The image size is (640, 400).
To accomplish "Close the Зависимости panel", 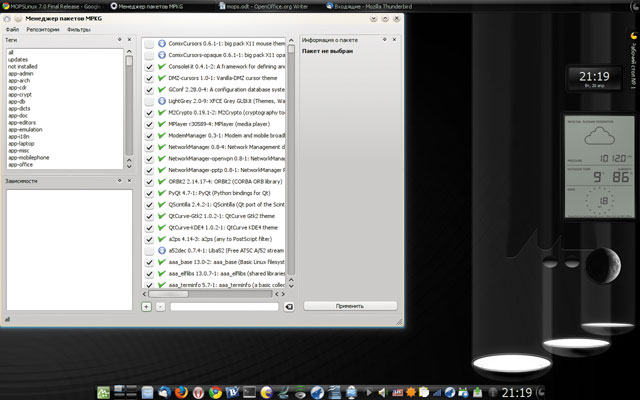I will pos(129,180).
